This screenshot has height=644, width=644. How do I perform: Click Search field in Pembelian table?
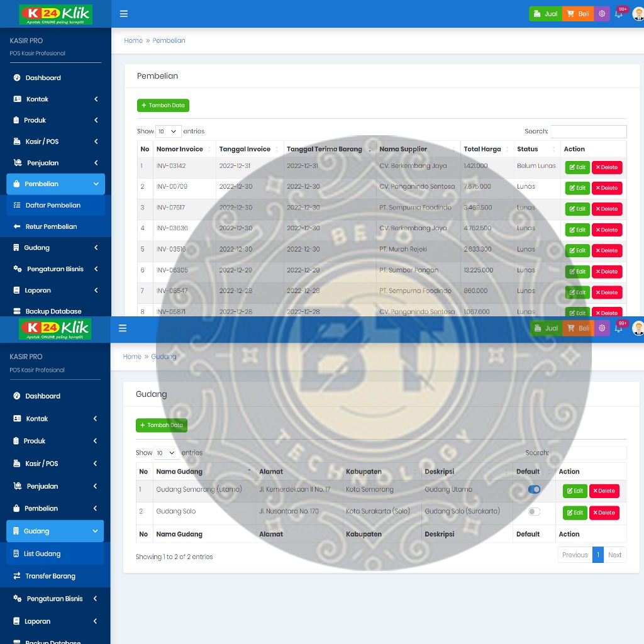pos(589,131)
